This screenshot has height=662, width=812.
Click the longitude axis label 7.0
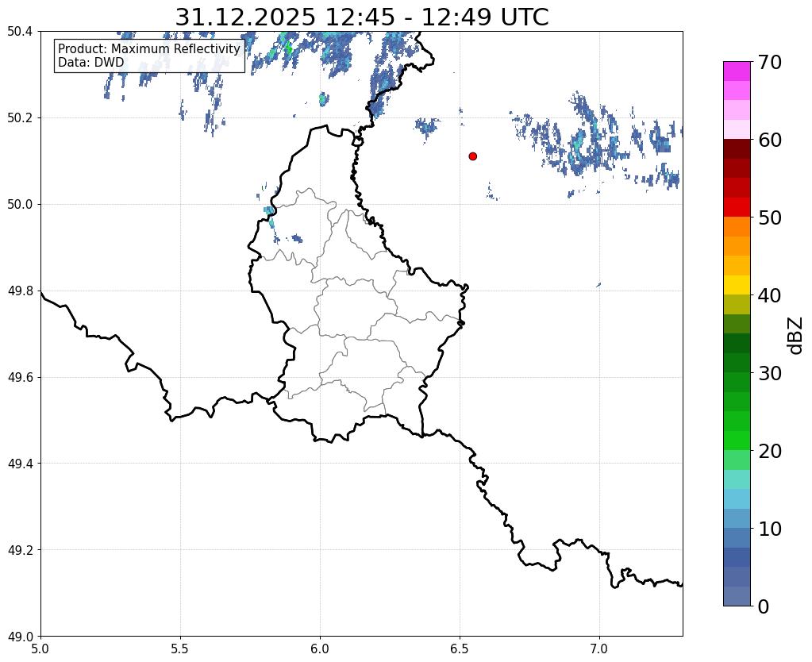pyautogui.click(x=600, y=649)
